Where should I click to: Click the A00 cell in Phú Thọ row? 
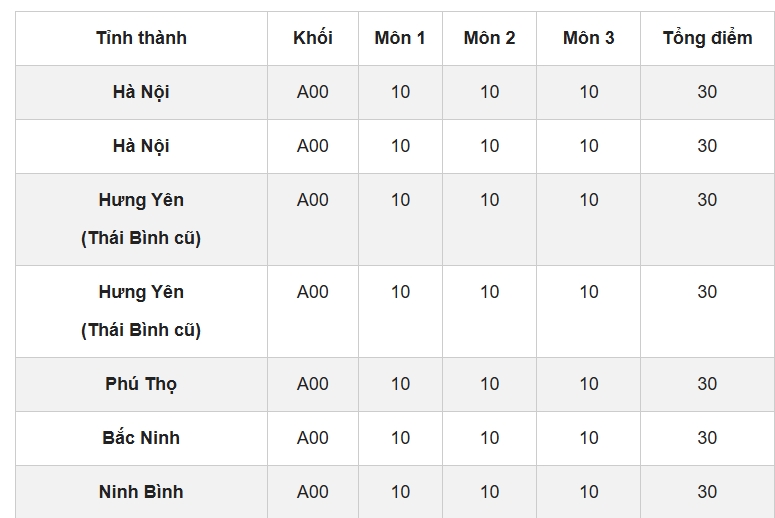[x=312, y=384]
